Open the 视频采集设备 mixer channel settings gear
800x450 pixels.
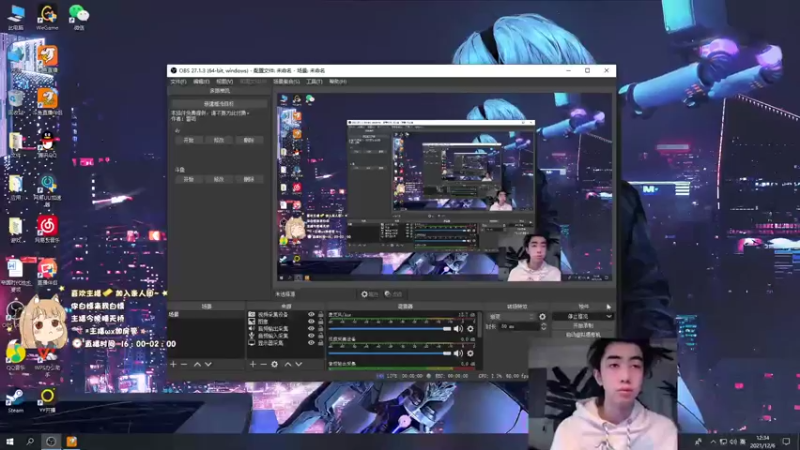click(x=470, y=353)
